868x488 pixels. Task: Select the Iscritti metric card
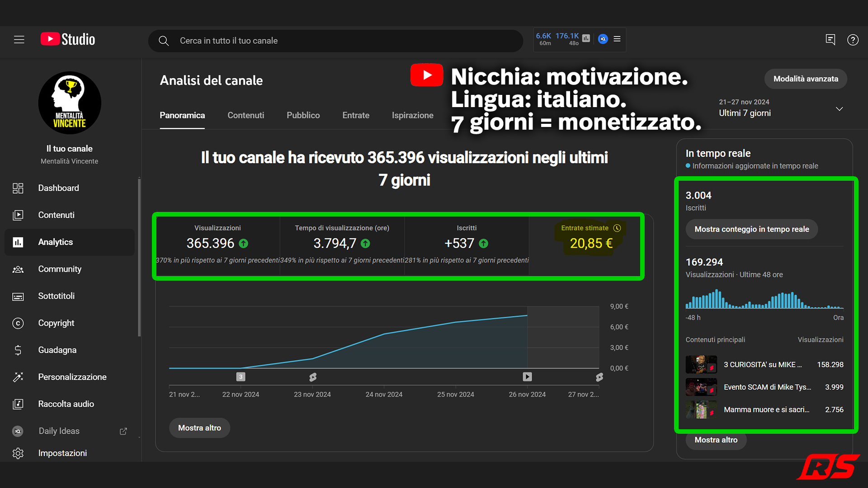[x=467, y=245]
